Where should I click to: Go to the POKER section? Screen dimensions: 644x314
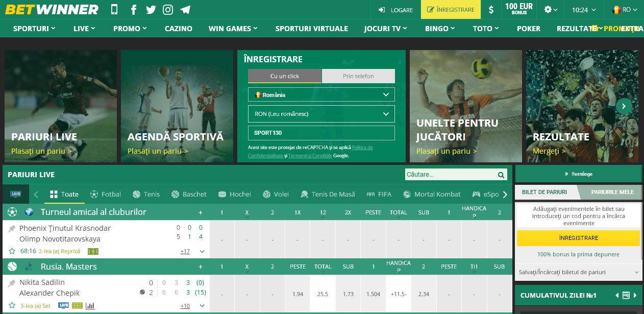pyautogui.click(x=529, y=29)
